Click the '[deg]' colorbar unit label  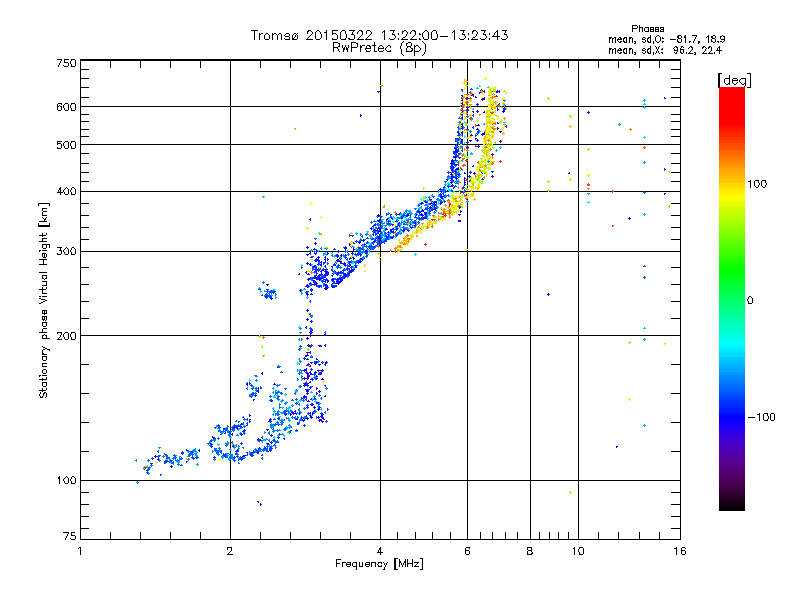(x=734, y=81)
